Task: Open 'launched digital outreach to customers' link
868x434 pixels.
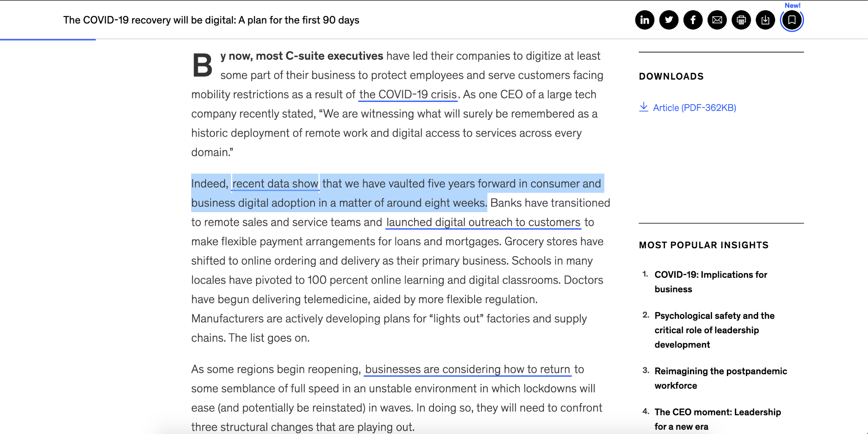Action: (483, 222)
